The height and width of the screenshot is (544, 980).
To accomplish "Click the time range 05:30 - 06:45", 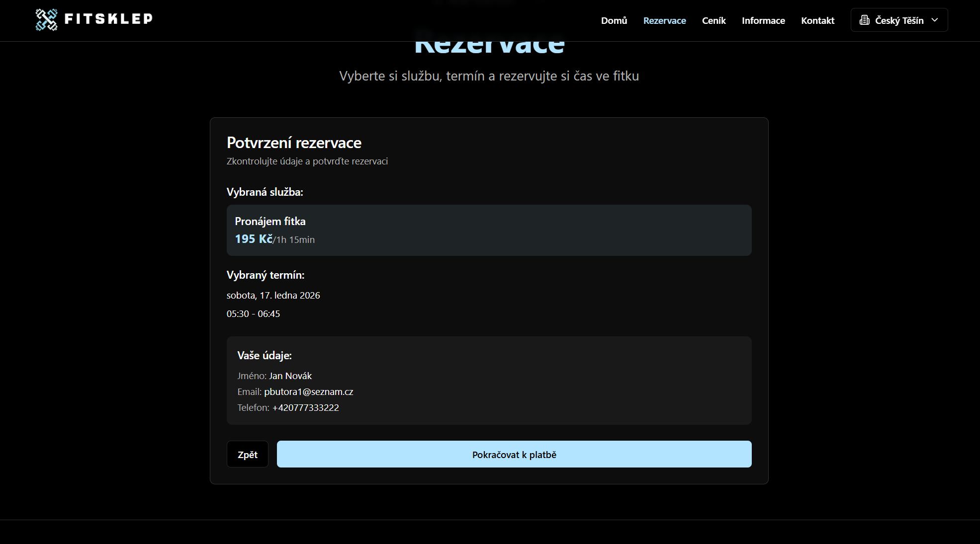I will pyautogui.click(x=253, y=313).
